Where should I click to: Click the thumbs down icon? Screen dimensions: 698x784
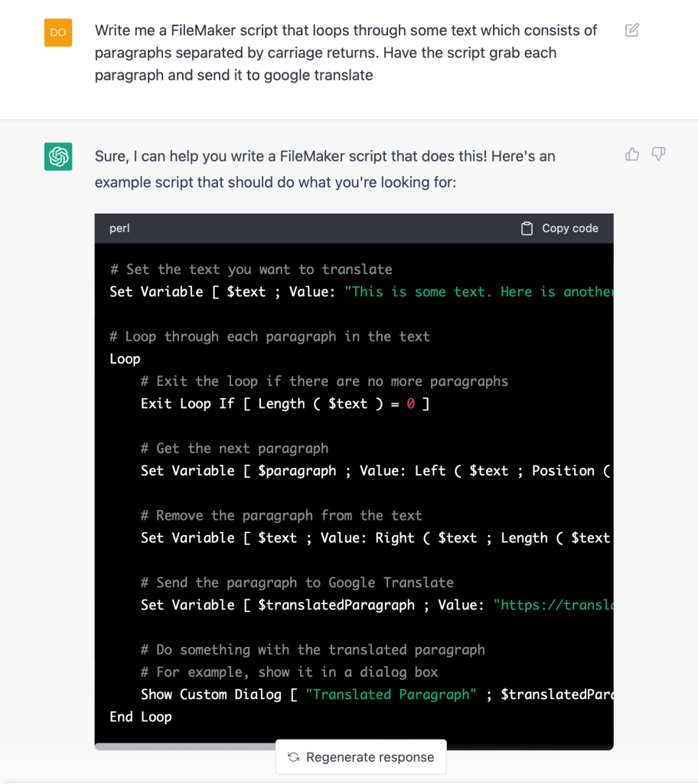coord(658,155)
